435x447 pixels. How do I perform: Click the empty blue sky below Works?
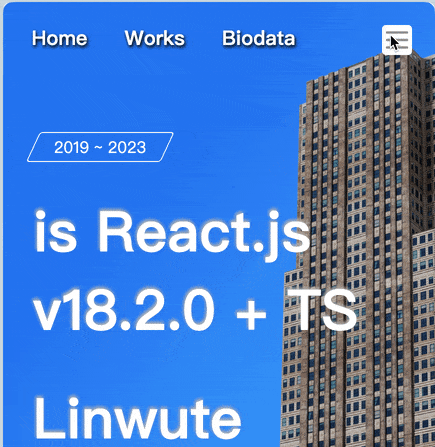(155, 87)
